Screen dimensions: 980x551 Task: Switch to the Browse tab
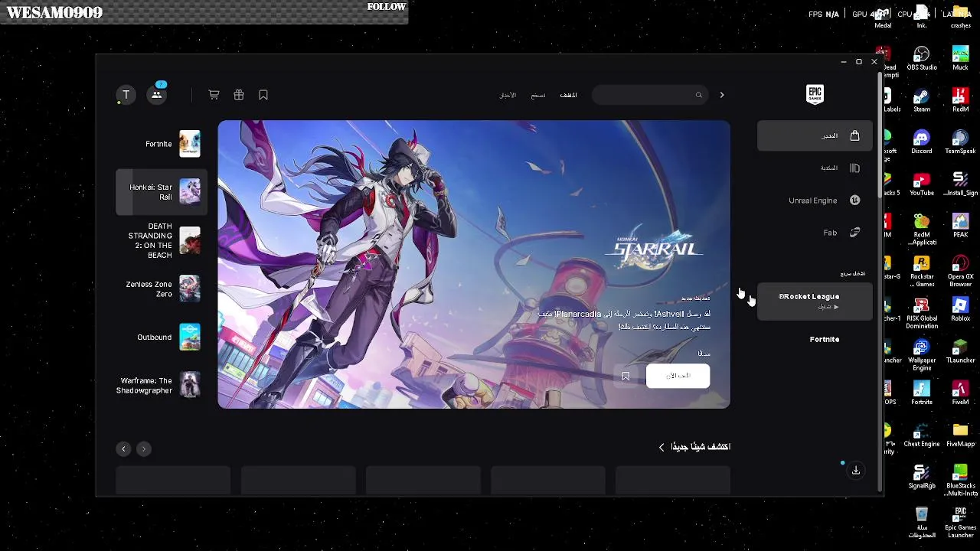538,95
